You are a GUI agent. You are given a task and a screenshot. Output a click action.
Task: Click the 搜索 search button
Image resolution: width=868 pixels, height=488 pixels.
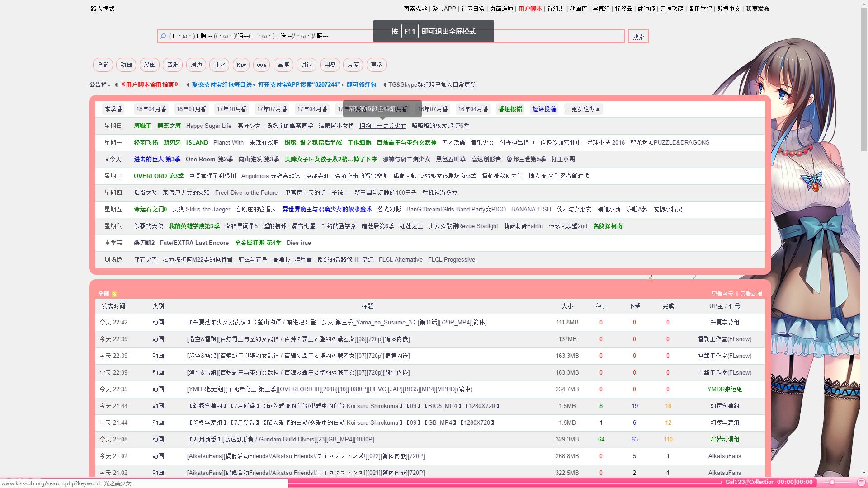[638, 37]
